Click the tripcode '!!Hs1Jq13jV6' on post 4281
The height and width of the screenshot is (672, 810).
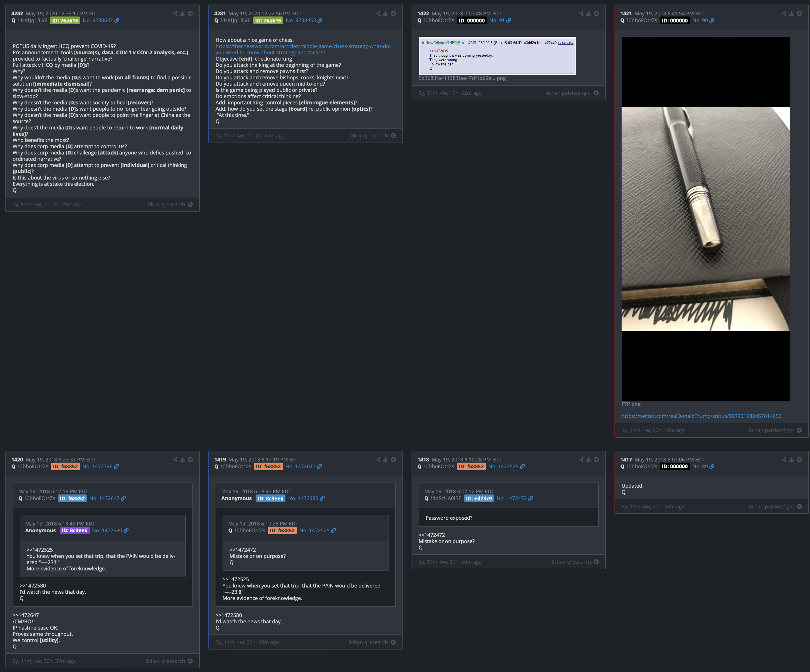235,20
